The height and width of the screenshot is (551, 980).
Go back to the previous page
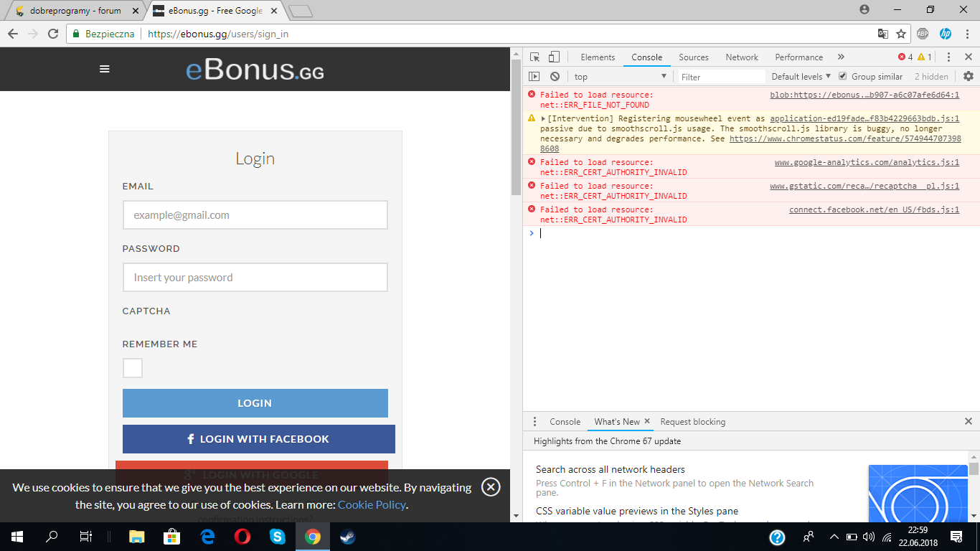(13, 34)
